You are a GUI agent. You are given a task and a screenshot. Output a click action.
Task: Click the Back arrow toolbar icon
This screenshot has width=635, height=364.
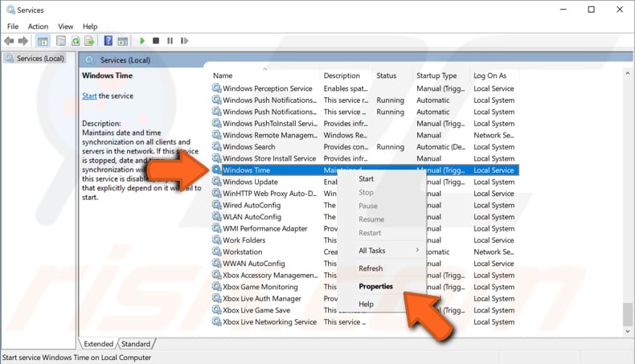9,40
